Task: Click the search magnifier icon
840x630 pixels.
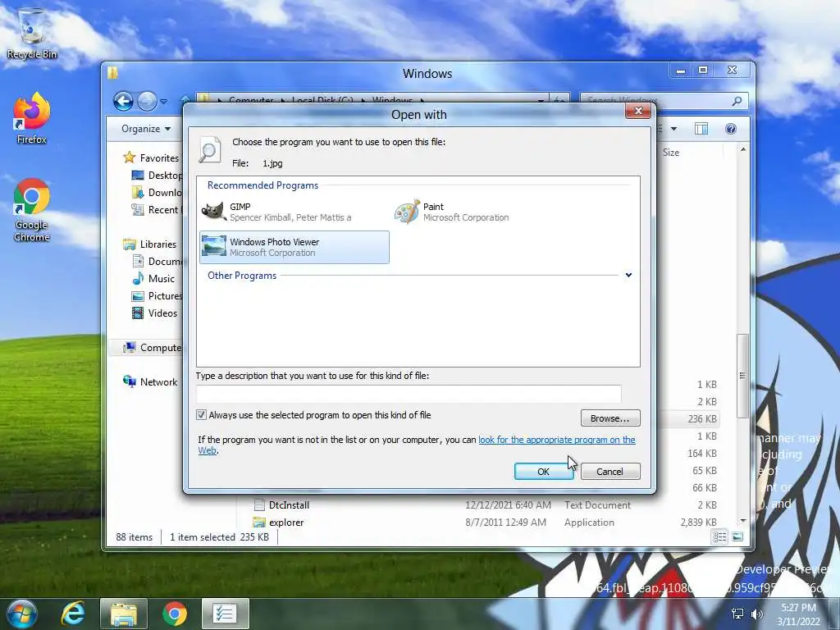Action: click(737, 101)
